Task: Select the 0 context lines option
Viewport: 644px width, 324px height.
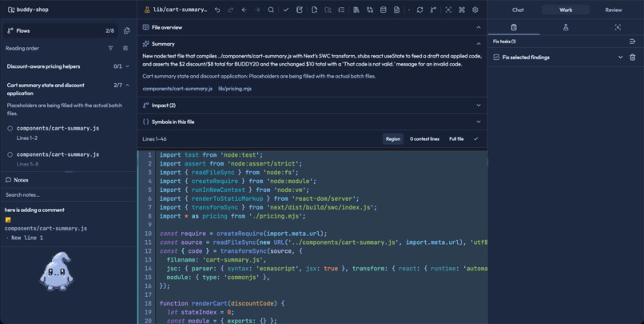Action: tap(424, 139)
